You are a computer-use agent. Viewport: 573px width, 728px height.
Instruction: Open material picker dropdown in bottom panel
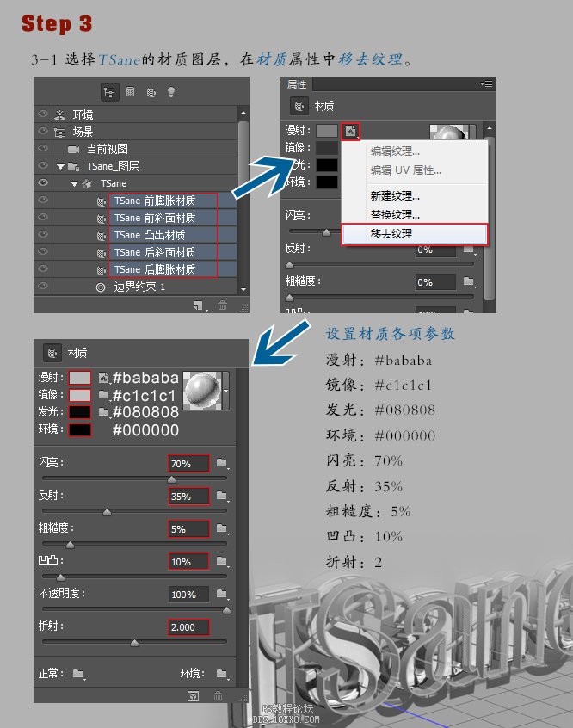coord(225,391)
